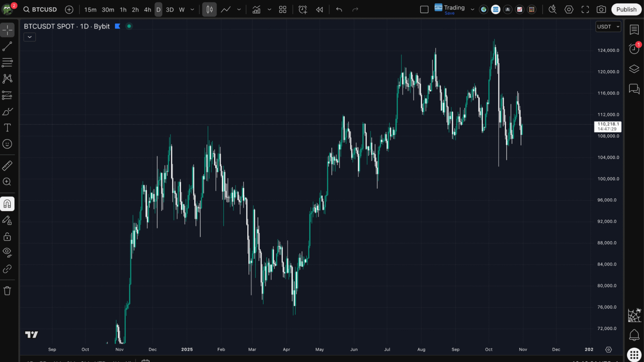Hide all drawings with eye icon
This screenshot has height=362, width=644.
[7, 253]
